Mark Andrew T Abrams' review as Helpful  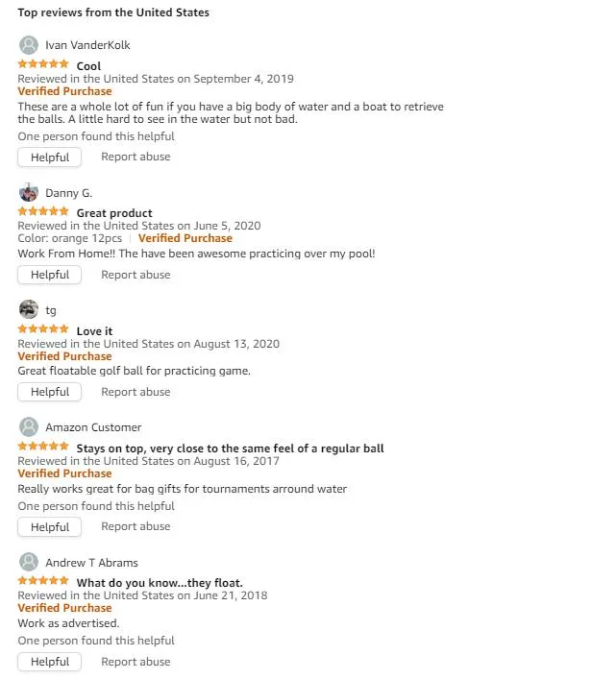pos(49,662)
